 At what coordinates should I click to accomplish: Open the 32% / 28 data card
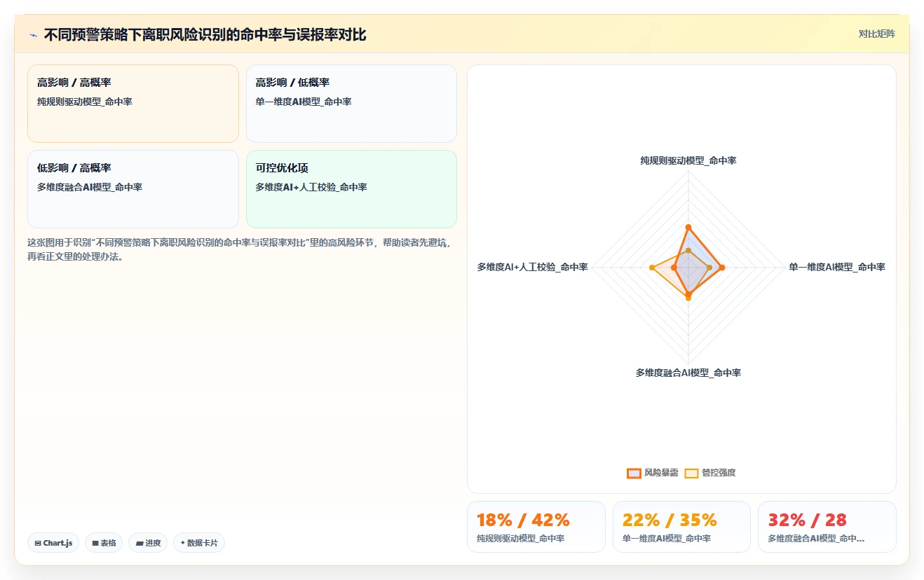point(827,527)
